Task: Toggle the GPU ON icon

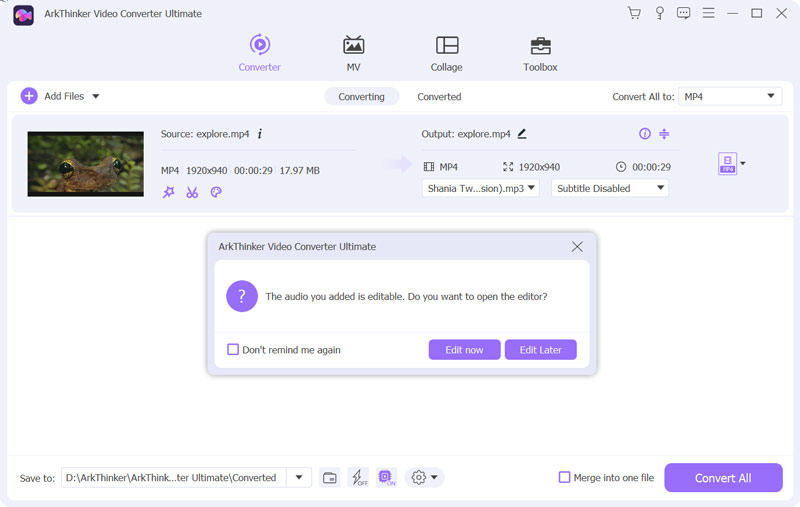Action: [x=387, y=478]
